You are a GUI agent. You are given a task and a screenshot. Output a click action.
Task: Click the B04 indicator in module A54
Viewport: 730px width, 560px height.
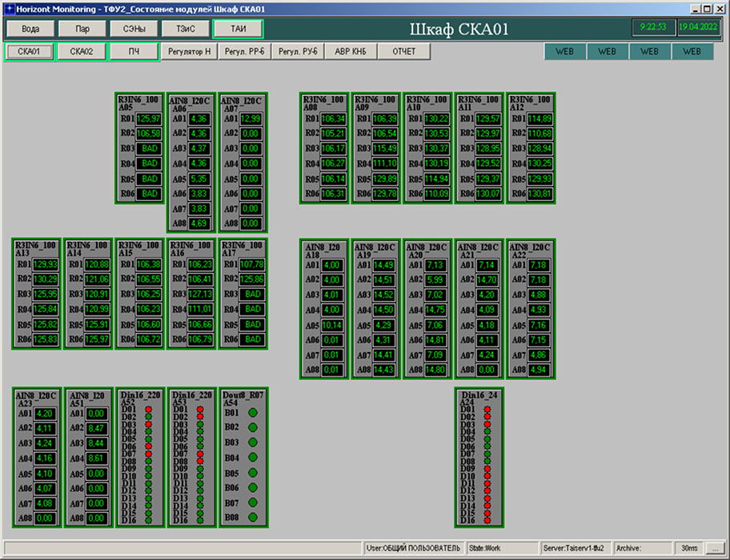point(253,458)
